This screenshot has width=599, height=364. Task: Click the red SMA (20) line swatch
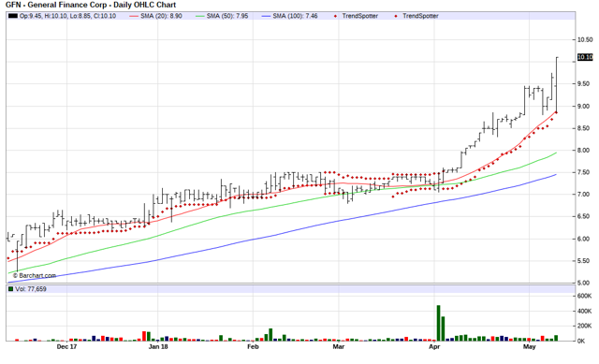point(134,16)
